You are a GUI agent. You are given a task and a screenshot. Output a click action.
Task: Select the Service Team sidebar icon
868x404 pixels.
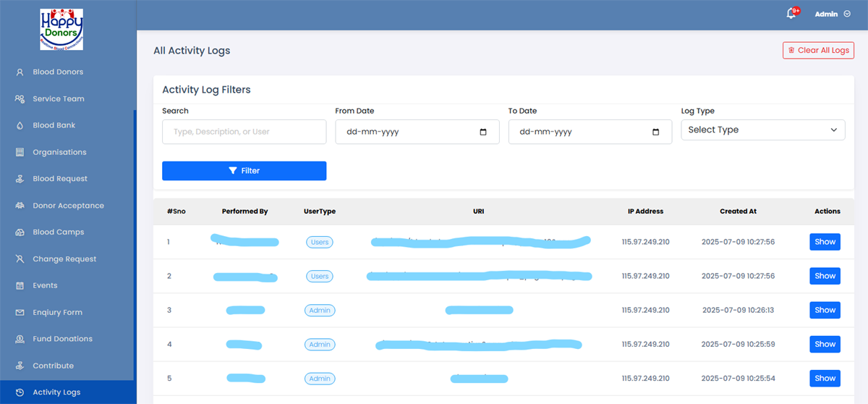pyautogui.click(x=20, y=99)
